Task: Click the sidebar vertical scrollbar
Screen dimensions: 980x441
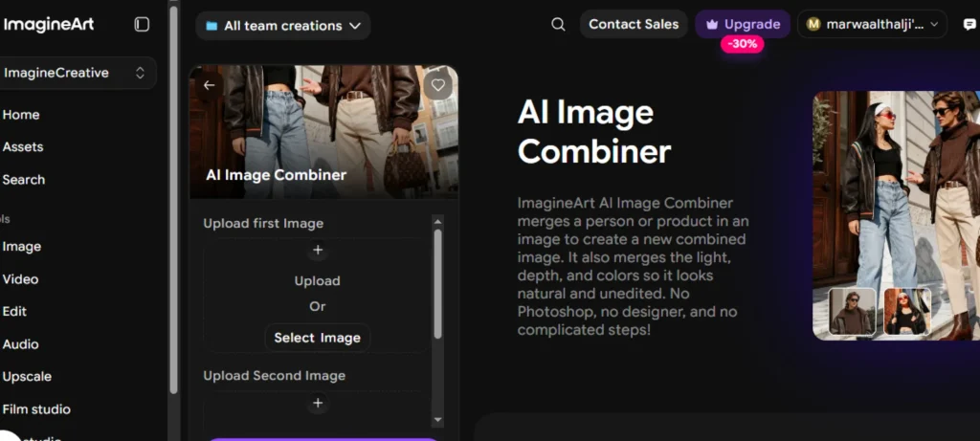Action: [x=173, y=200]
